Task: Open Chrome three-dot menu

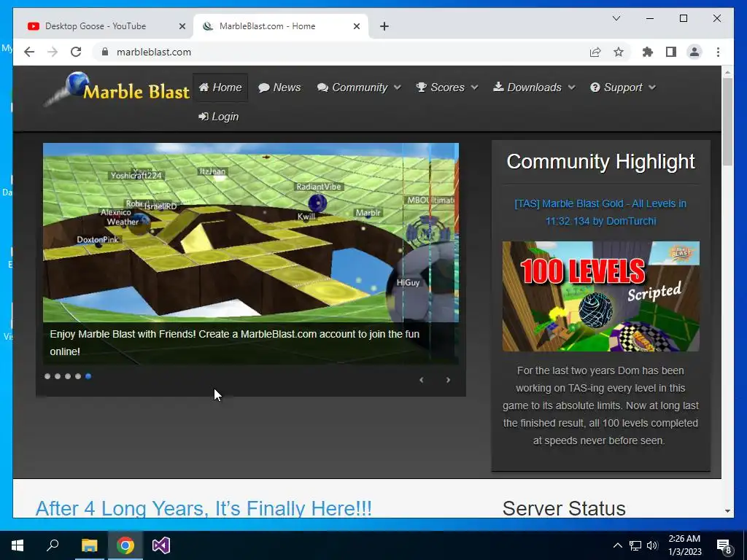Action: click(x=718, y=52)
